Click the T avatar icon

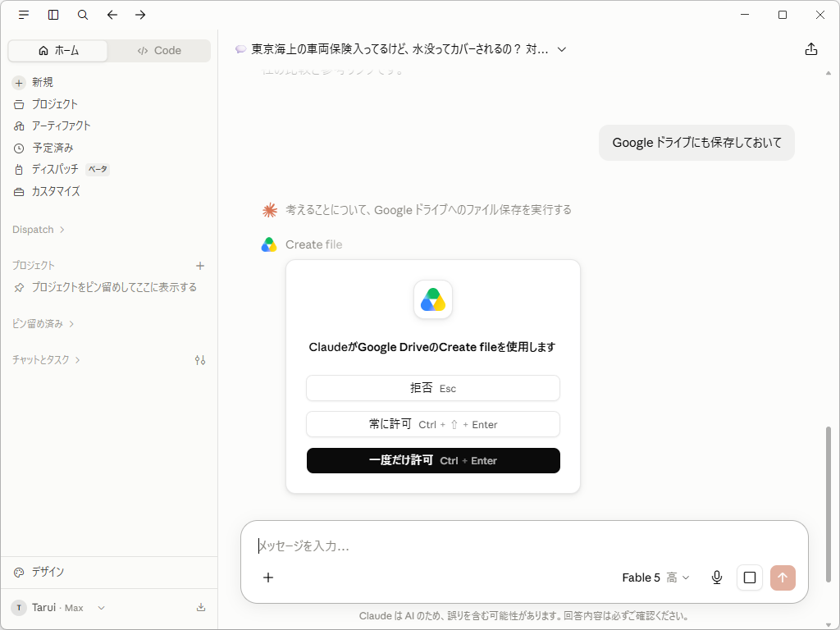tap(19, 608)
